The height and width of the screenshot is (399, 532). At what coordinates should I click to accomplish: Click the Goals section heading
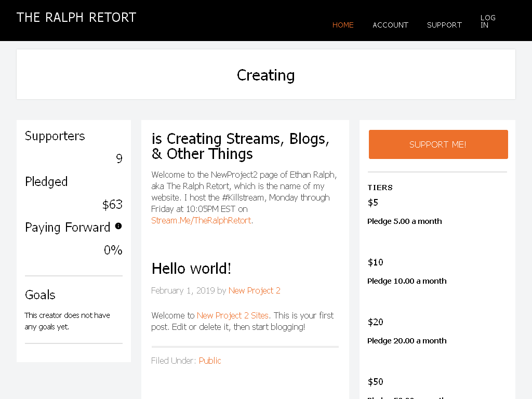click(x=40, y=295)
